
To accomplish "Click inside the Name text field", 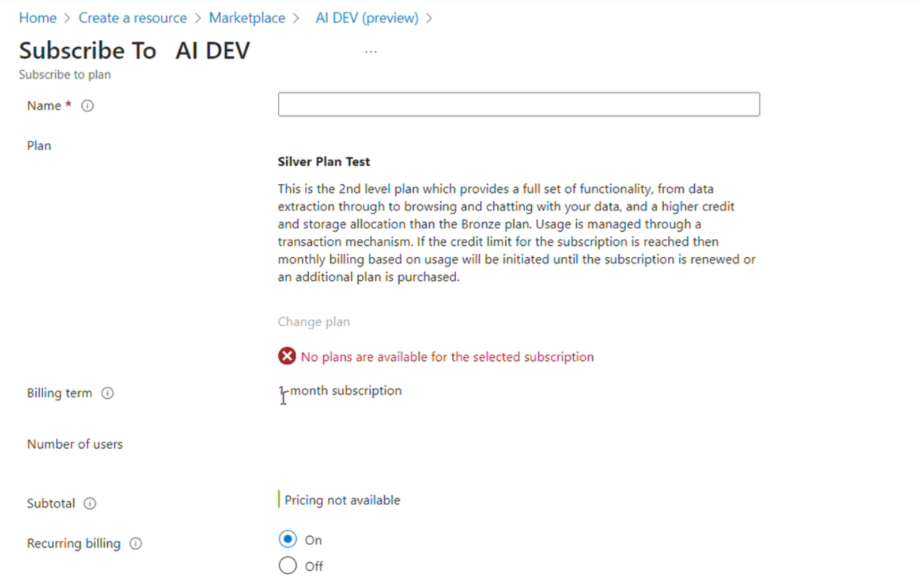I will [519, 104].
